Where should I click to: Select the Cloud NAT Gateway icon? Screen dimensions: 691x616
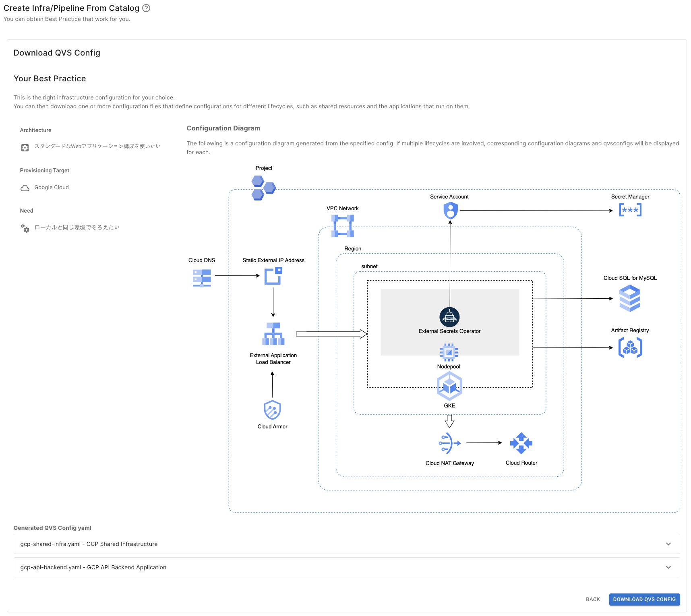tap(449, 443)
